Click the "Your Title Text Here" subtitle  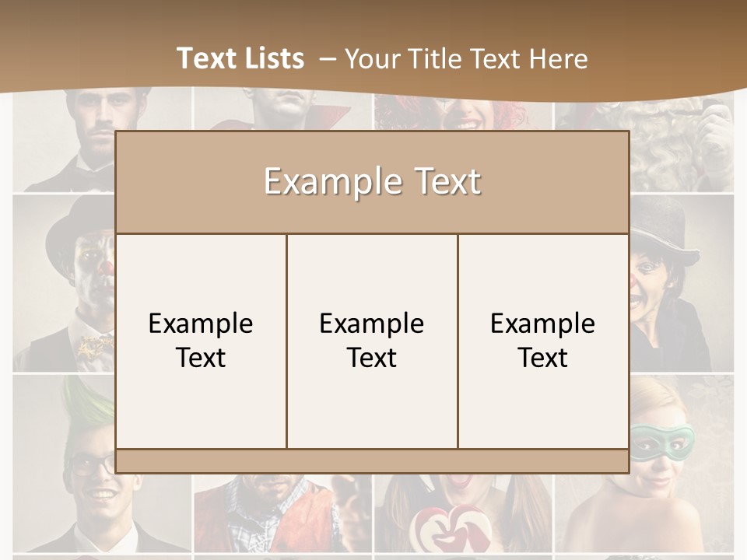(x=466, y=59)
